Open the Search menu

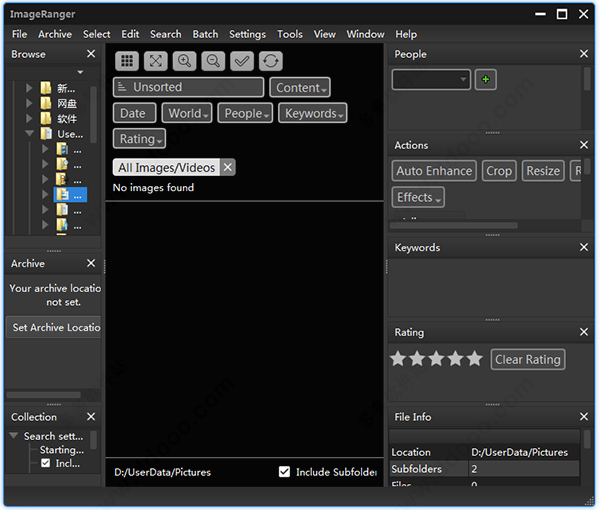tap(166, 34)
